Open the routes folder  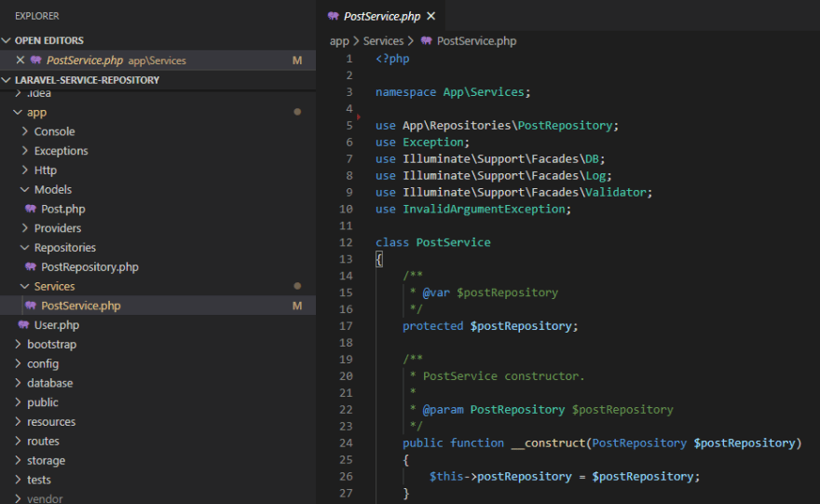tap(43, 442)
